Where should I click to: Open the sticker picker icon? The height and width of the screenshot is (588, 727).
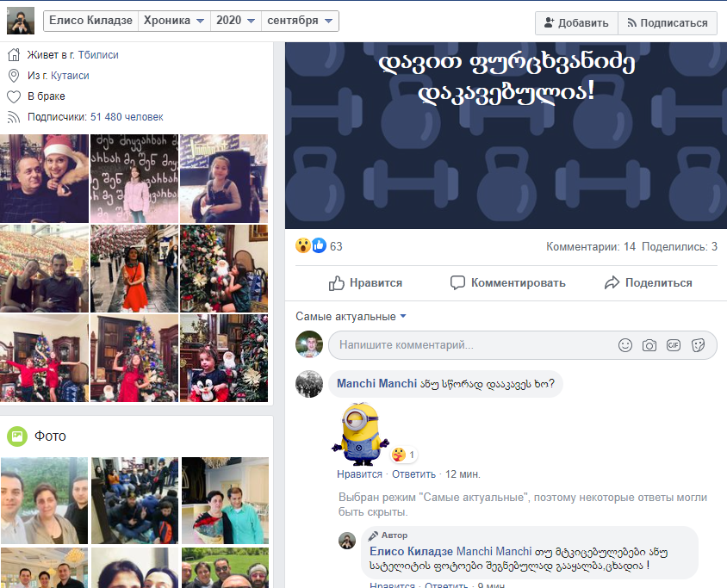tap(698, 345)
